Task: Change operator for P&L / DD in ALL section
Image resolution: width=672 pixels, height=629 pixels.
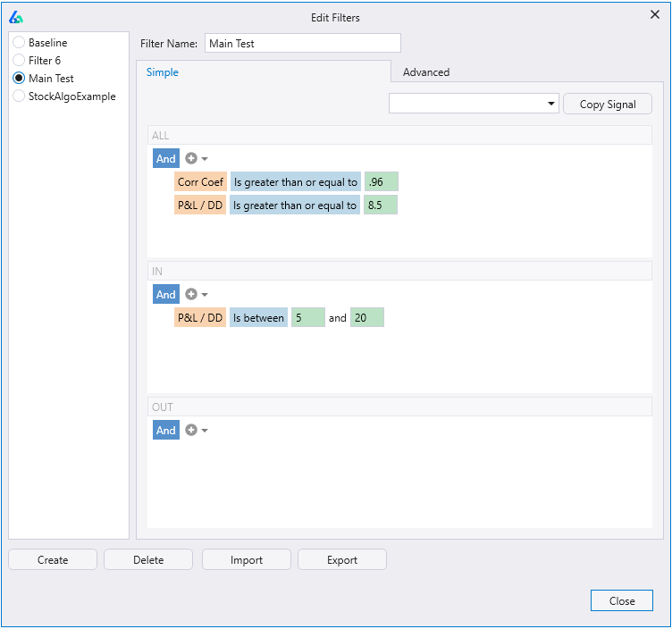Action: (295, 205)
